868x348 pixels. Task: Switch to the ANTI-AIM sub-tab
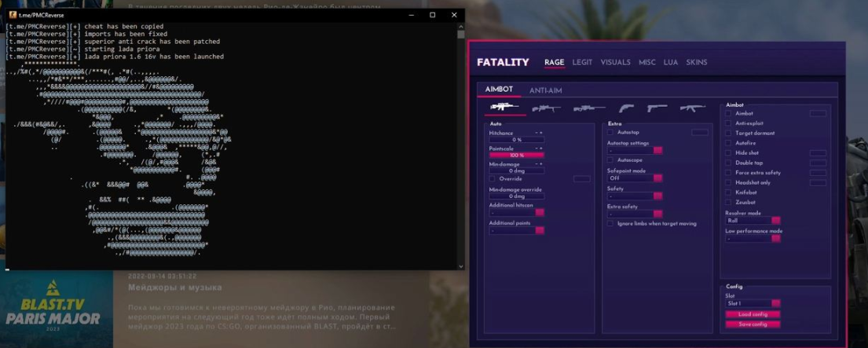[x=546, y=90]
